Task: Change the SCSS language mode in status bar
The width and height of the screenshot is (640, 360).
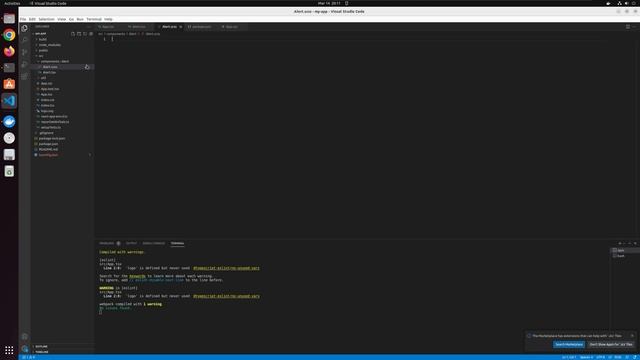Action: 618,357
